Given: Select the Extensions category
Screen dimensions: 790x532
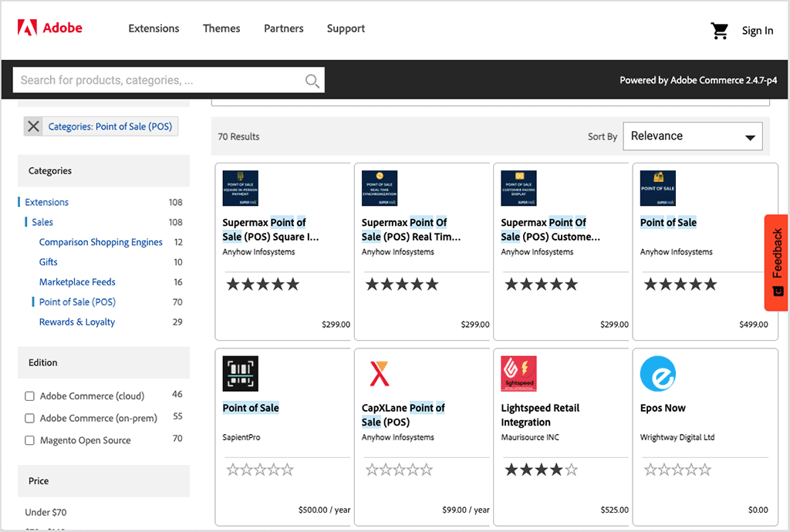Looking at the screenshot, I should [x=47, y=202].
